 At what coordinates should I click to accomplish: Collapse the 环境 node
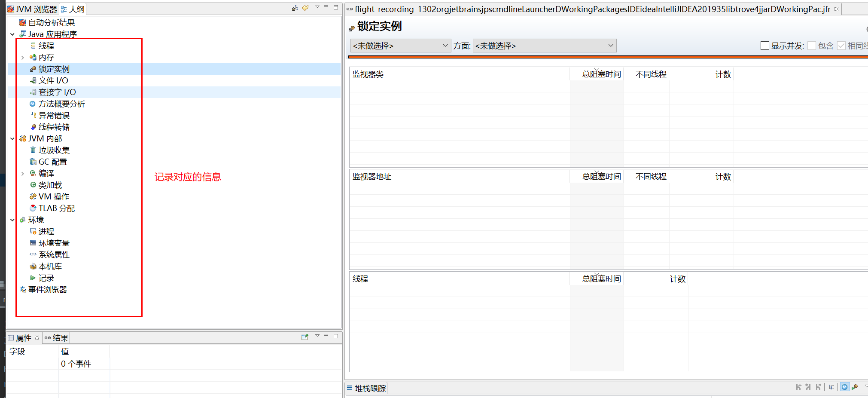click(12, 220)
